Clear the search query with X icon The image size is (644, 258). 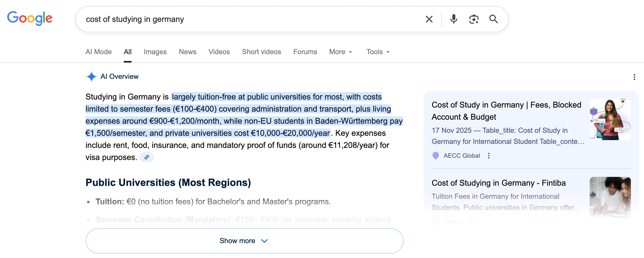tap(429, 19)
